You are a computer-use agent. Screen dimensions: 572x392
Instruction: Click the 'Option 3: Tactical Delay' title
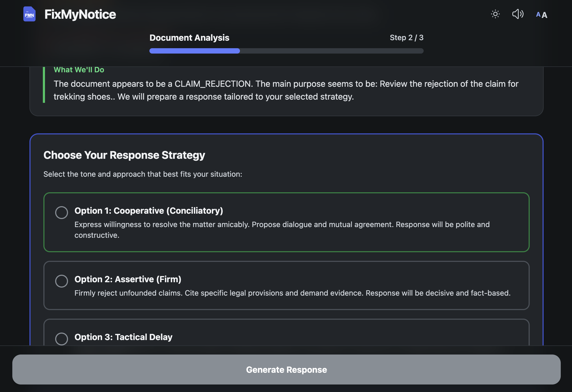[x=123, y=337]
